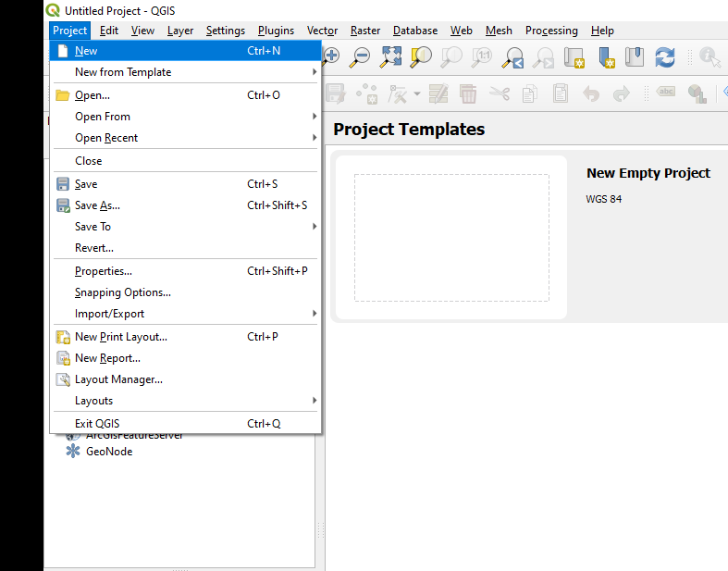The image size is (728, 571).
Task: Click the Vertex Tool icon
Action: click(x=398, y=94)
